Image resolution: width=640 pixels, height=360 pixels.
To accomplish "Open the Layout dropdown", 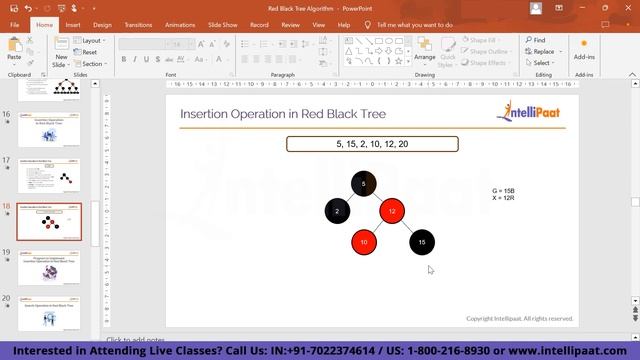I will [90, 40].
